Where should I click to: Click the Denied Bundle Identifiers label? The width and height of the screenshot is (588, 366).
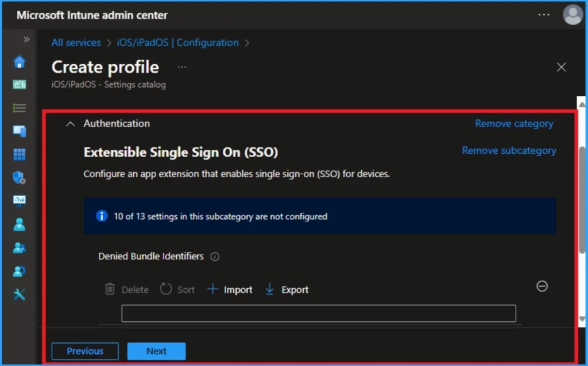pyautogui.click(x=151, y=256)
